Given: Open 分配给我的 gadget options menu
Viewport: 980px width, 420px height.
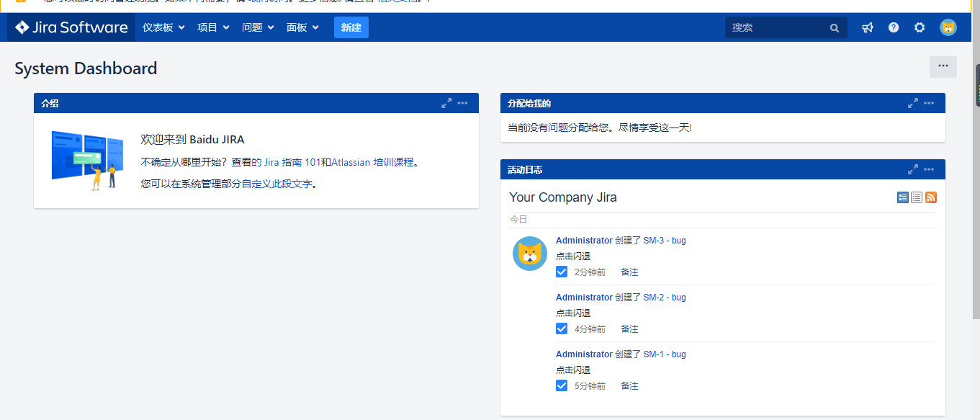Looking at the screenshot, I should (x=930, y=103).
